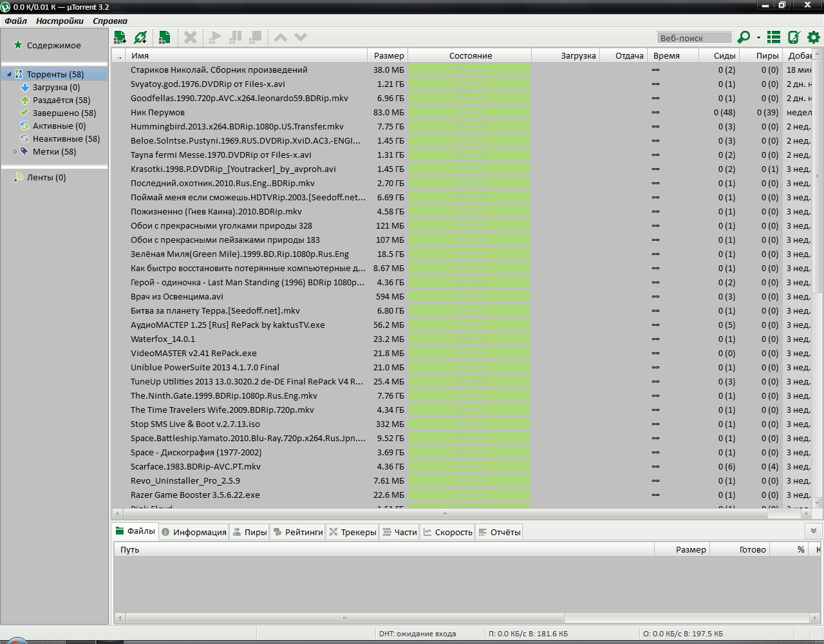
Task: Click the torrent list horizontal scrollbar
Action: [x=445, y=513]
